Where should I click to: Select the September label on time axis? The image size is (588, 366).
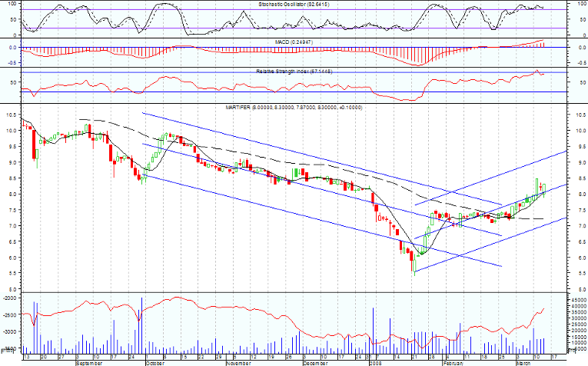[x=89, y=364]
